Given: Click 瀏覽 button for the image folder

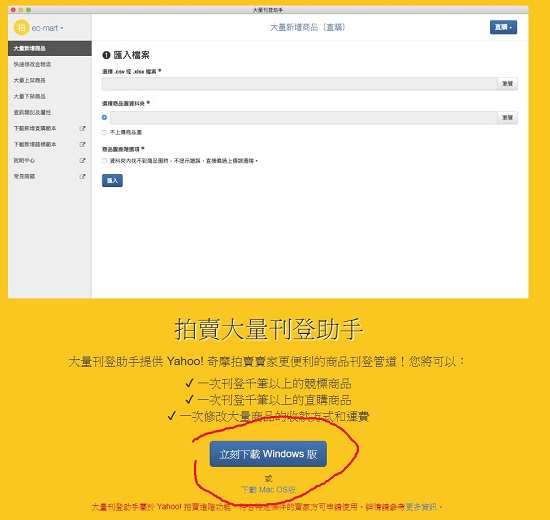Looking at the screenshot, I should tap(507, 118).
